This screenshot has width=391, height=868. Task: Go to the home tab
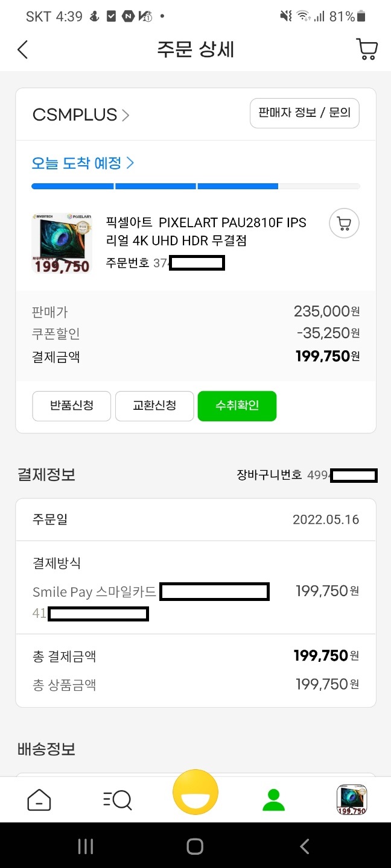pyautogui.click(x=39, y=800)
